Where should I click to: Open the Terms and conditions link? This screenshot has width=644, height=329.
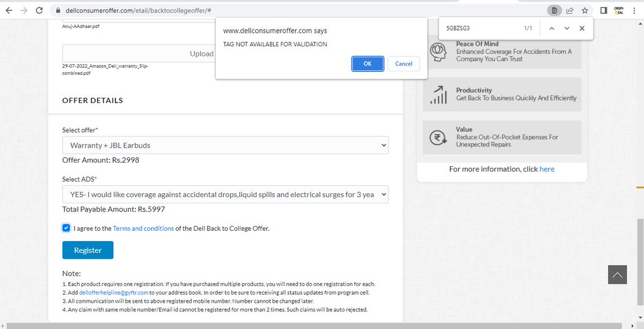143,228
